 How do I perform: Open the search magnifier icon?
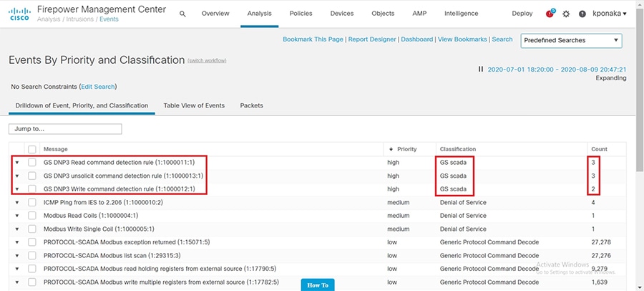[x=182, y=14]
